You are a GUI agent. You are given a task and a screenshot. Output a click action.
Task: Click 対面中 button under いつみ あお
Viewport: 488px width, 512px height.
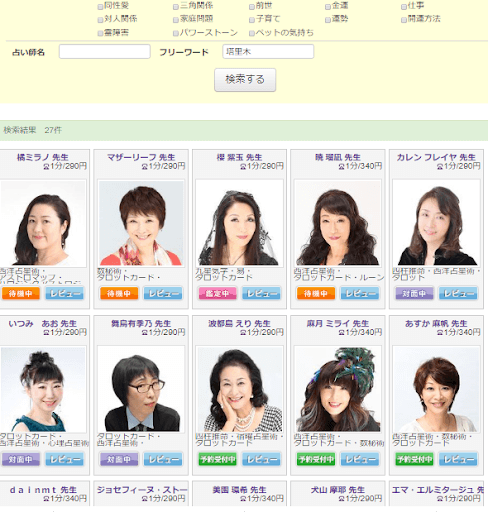(21, 459)
